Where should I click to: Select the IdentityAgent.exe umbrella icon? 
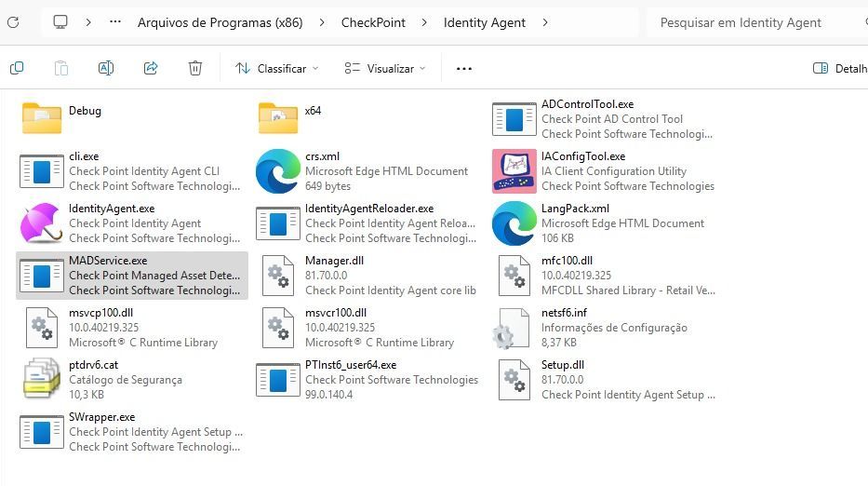coord(41,223)
